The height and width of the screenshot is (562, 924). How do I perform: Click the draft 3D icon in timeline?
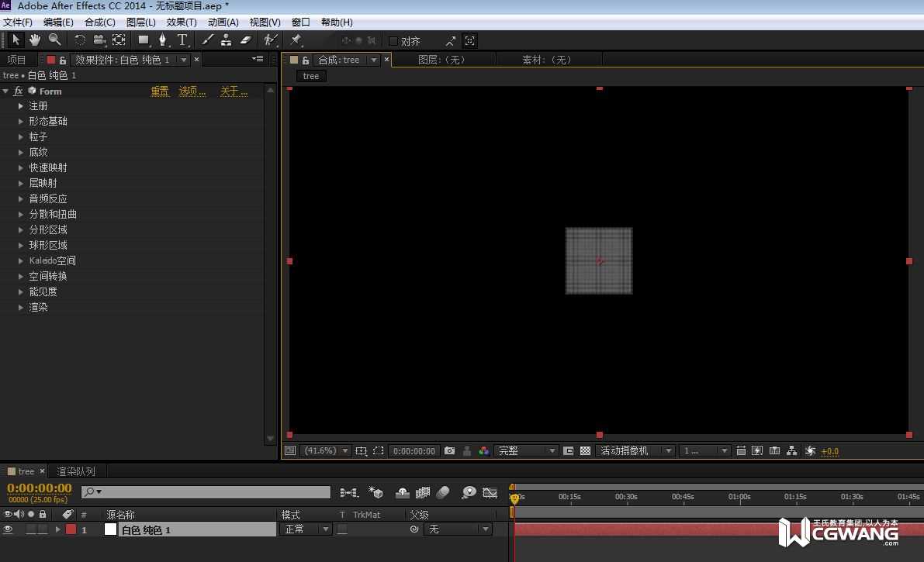click(x=375, y=492)
